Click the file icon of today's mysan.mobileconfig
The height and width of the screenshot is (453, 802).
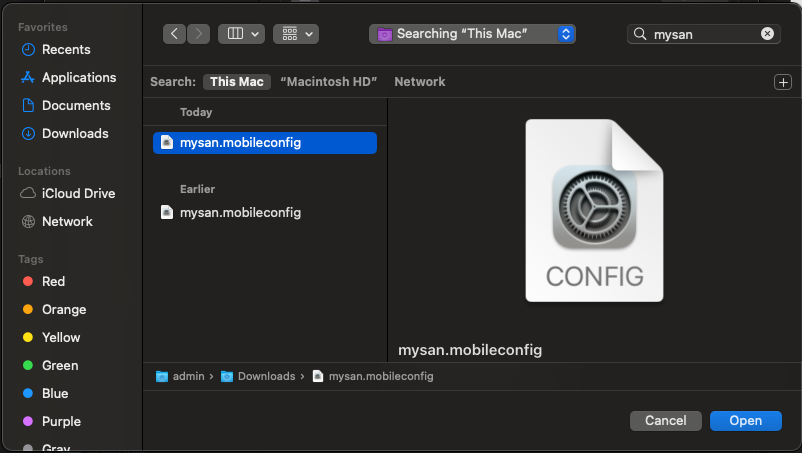(167, 142)
